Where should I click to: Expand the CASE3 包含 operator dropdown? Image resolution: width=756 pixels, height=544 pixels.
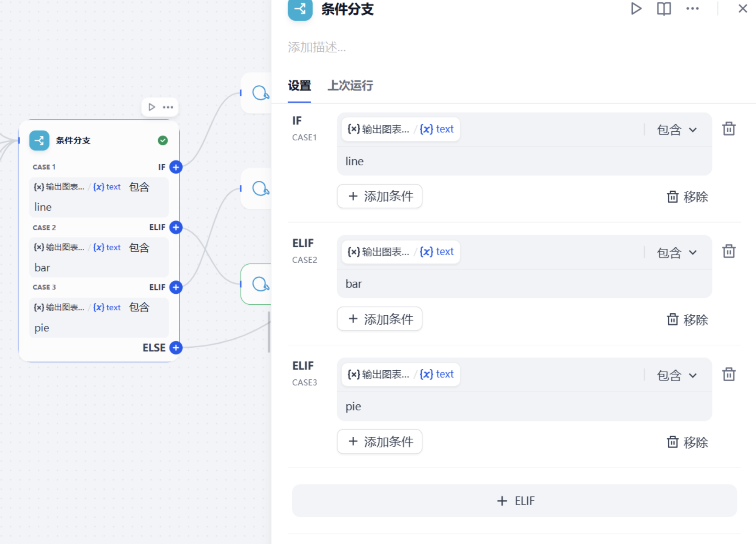point(677,375)
